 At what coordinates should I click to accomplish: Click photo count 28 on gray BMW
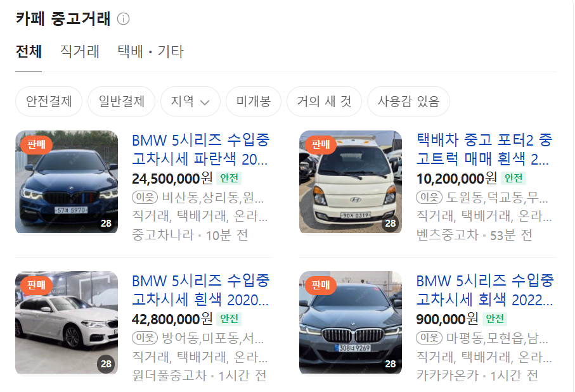[x=390, y=364]
